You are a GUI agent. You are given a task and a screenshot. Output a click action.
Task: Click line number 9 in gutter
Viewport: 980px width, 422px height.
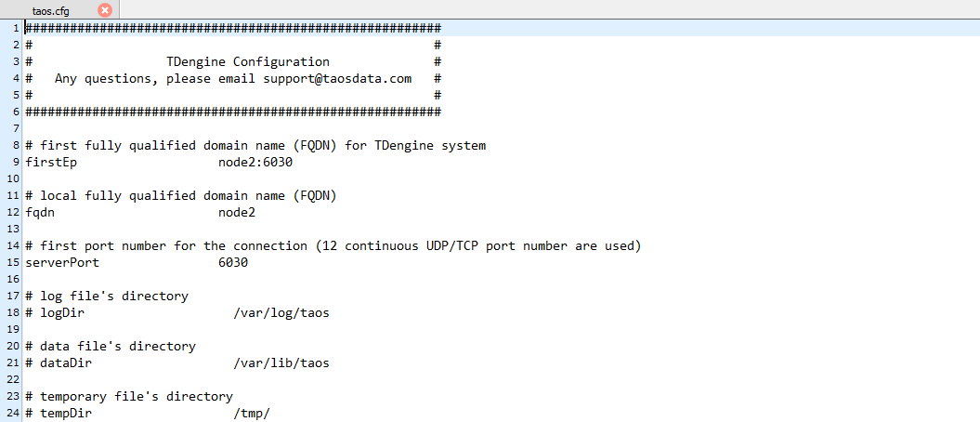(16, 162)
